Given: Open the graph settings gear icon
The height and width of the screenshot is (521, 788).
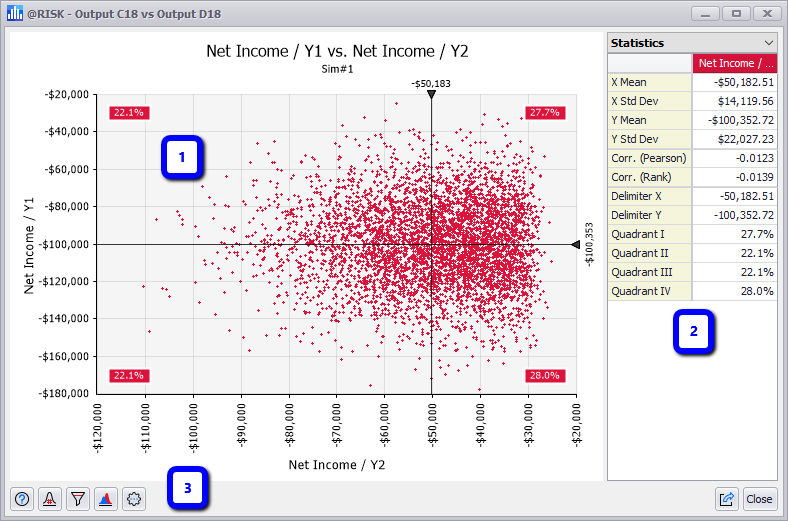Looking at the screenshot, I should (x=133, y=499).
